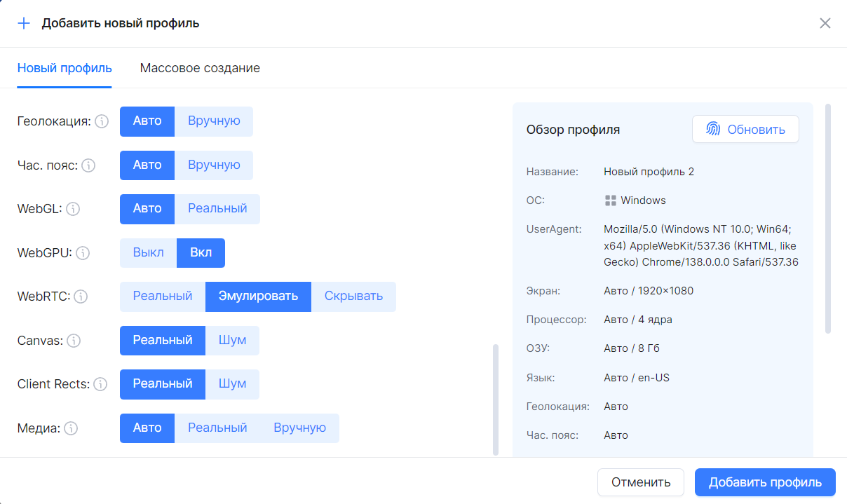Select Реальный for the Медиа option
This screenshot has width=847, height=504.
[x=218, y=428]
